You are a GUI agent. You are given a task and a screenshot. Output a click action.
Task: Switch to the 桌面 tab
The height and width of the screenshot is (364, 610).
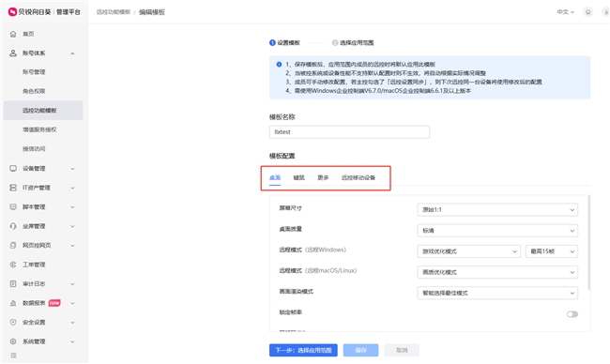pyautogui.click(x=275, y=177)
